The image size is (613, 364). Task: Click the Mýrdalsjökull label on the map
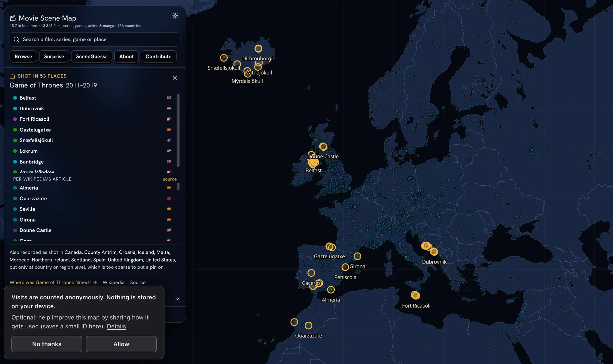coord(247,81)
